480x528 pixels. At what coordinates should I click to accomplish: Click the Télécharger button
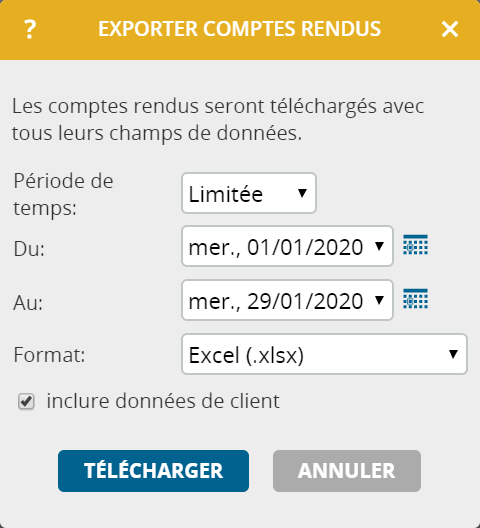(x=153, y=471)
